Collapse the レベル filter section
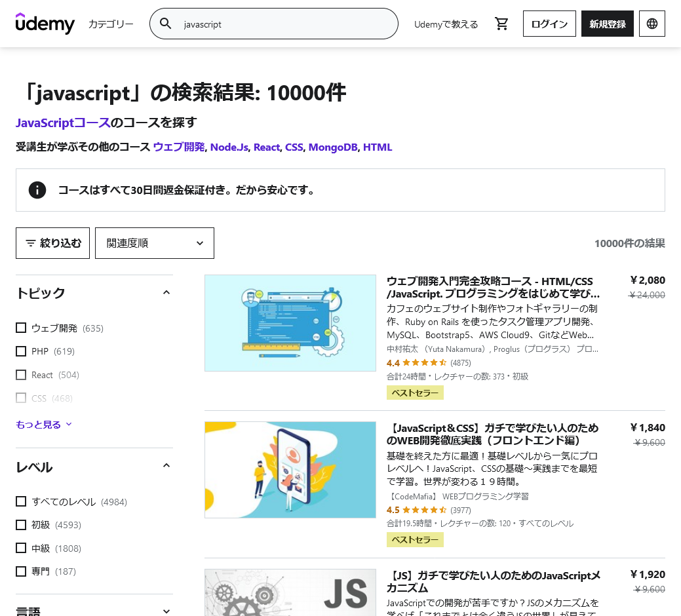Image resolution: width=681 pixels, height=616 pixels. (x=166, y=466)
